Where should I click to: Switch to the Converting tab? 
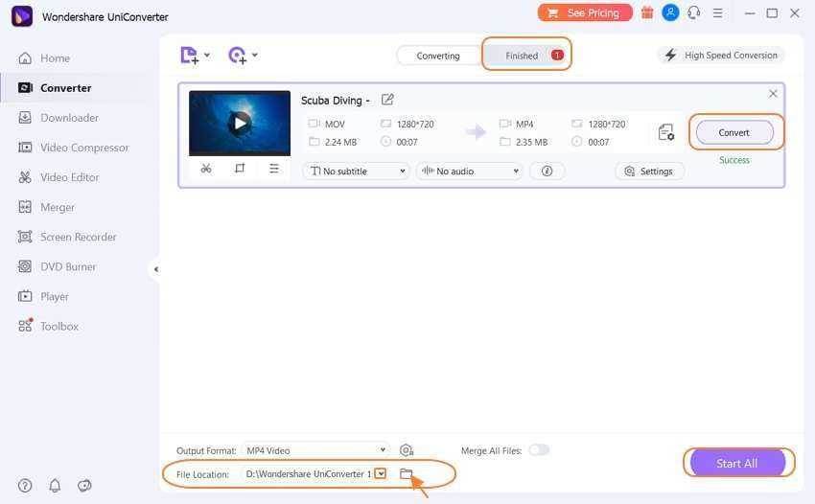coord(438,56)
